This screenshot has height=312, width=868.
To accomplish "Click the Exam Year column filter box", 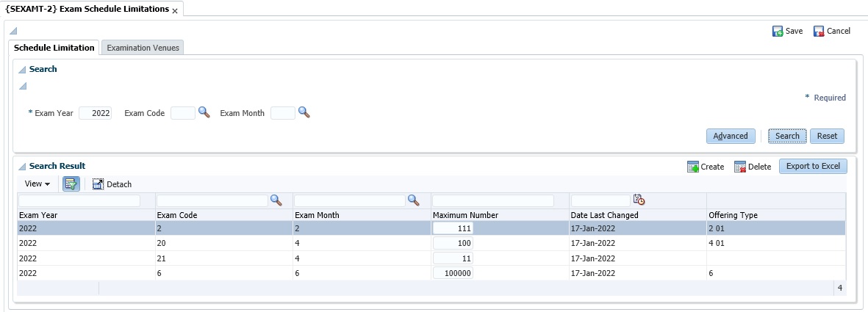I will point(79,200).
